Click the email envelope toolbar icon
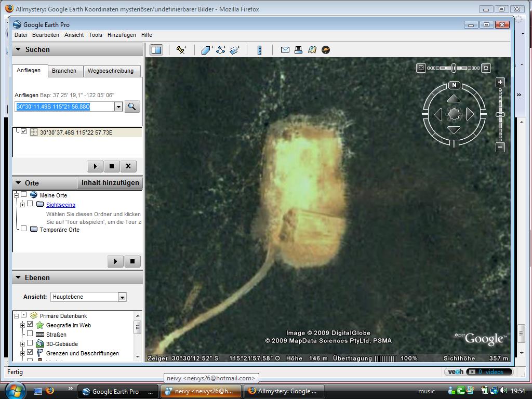 pos(285,50)
